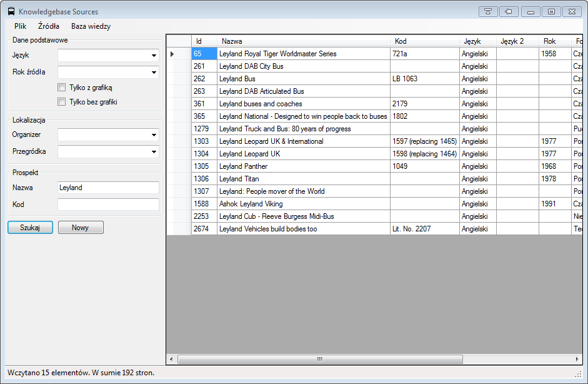This screenshot has width=588, height=384.
Task: Click the current row indicator arrow
Action: click(x=172, y=54)
